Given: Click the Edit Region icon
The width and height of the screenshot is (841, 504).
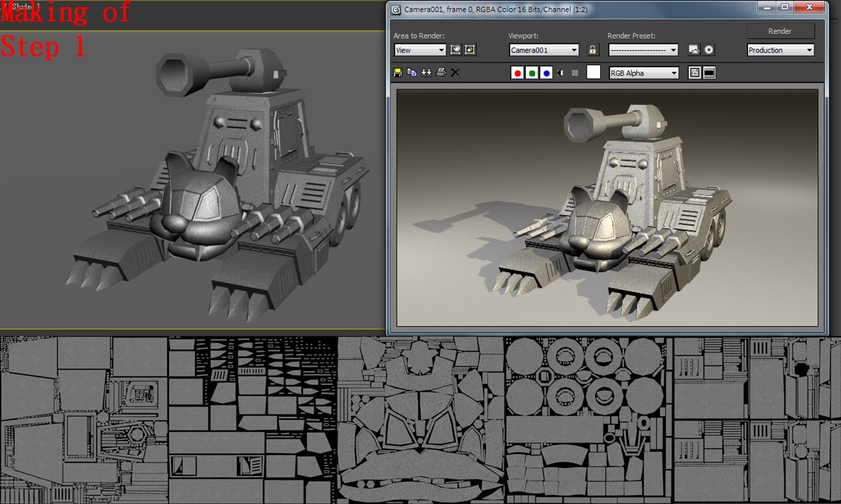Looking at the screenshot, I should (456, 50).
